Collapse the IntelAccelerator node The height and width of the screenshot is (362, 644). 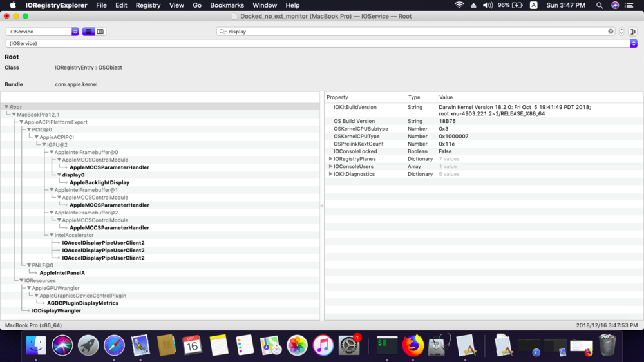pyautogui.click(x=52, y=236)
